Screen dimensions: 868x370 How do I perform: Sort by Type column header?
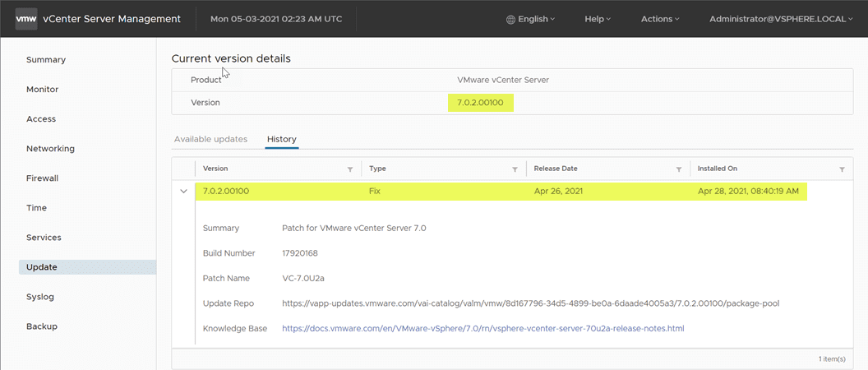pyautogui.click(x=377, y=169)
